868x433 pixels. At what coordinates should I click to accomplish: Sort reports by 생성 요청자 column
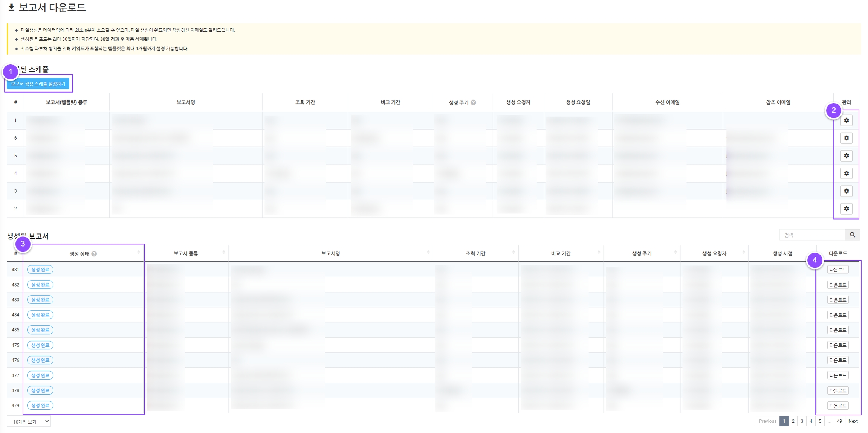click(714, 253)
